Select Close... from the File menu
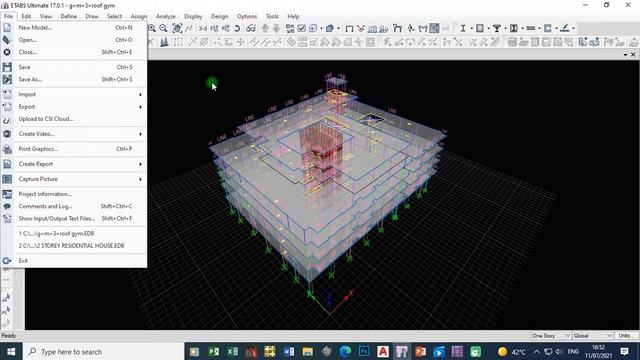 (74, 52)
